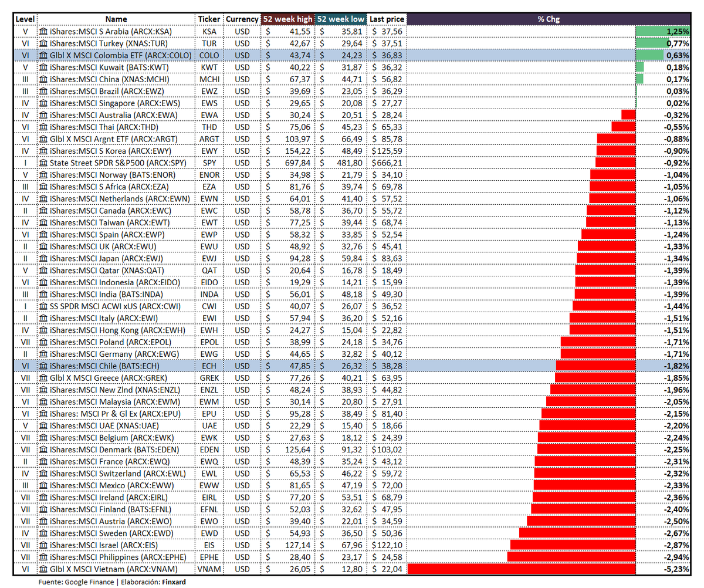Select the 'Ticker' column header
Image resolution: width=704 pixels, height=588 pixels.
click(x=209, y=19)
